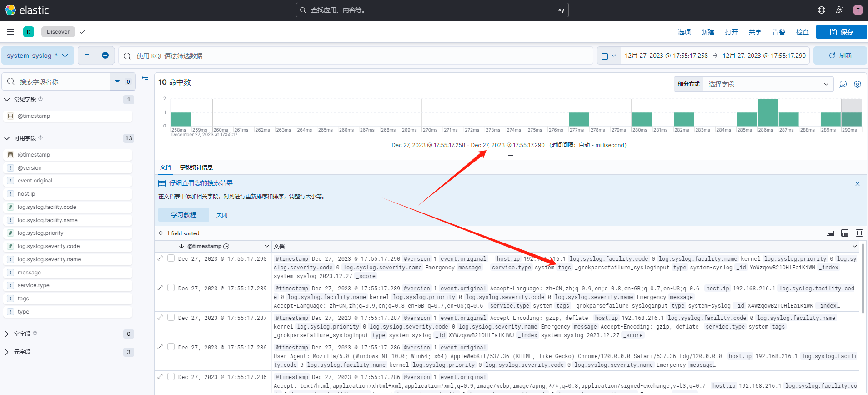The image size is (868, 395).
Task: Add a filter with plus icon
Action: coord(105,56)
